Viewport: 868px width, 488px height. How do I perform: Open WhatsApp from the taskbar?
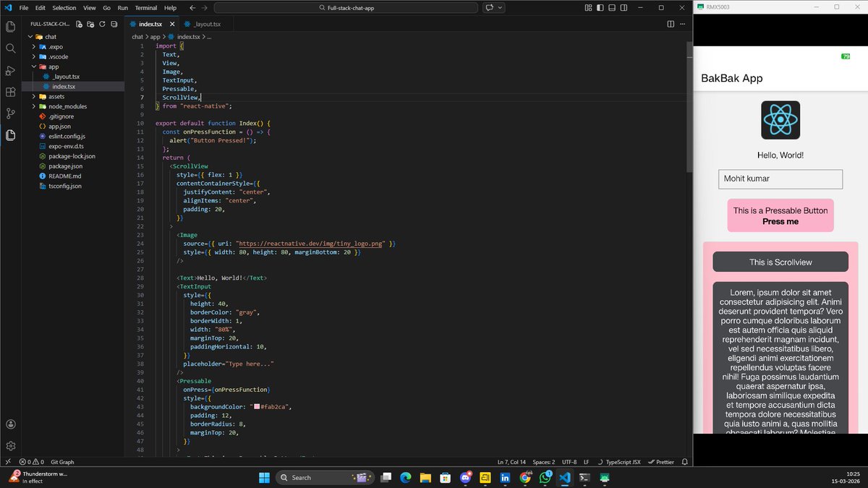tap(545, 477)
